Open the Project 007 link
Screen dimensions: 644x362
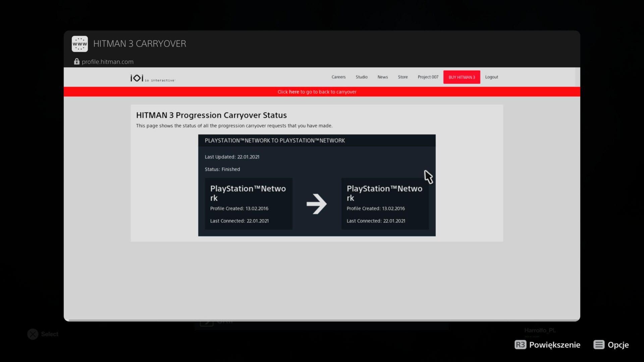(x=428, y=77)
